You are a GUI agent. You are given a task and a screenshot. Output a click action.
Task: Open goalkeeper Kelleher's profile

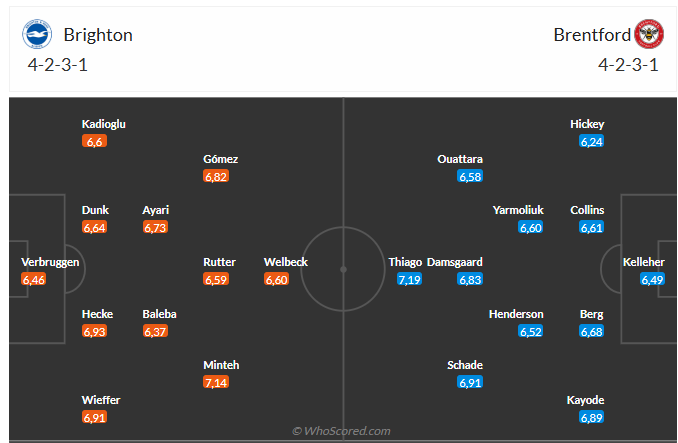(x=643, y=262)
